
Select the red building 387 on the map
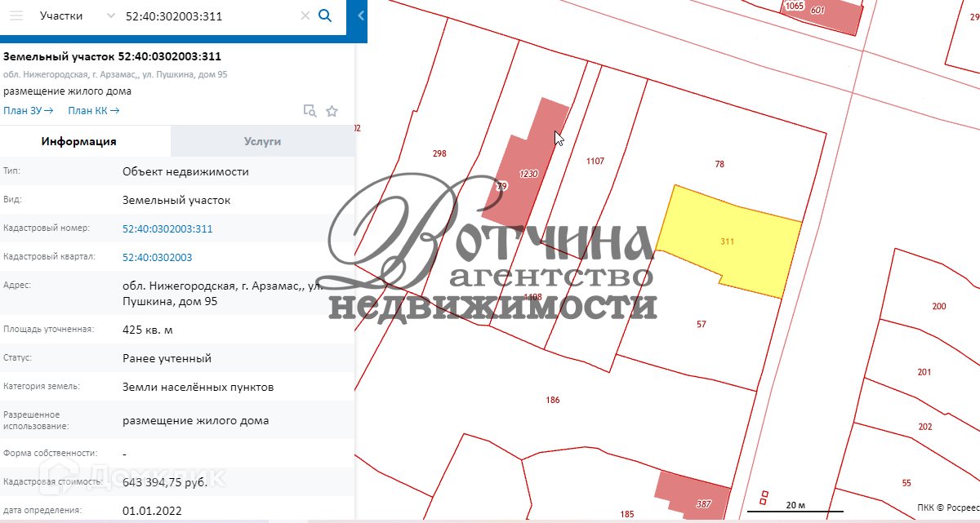(693, 494)
